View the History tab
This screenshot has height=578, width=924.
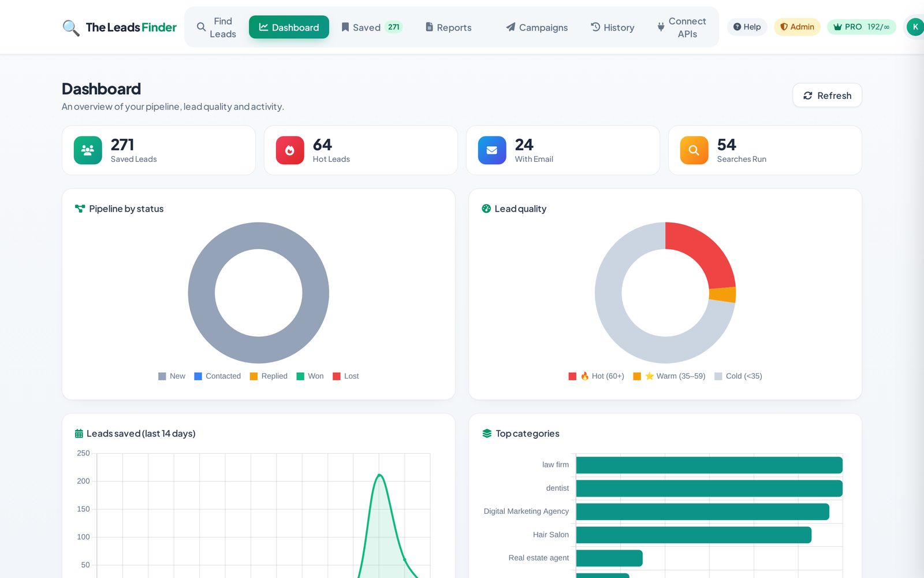[x=613, y=27]
